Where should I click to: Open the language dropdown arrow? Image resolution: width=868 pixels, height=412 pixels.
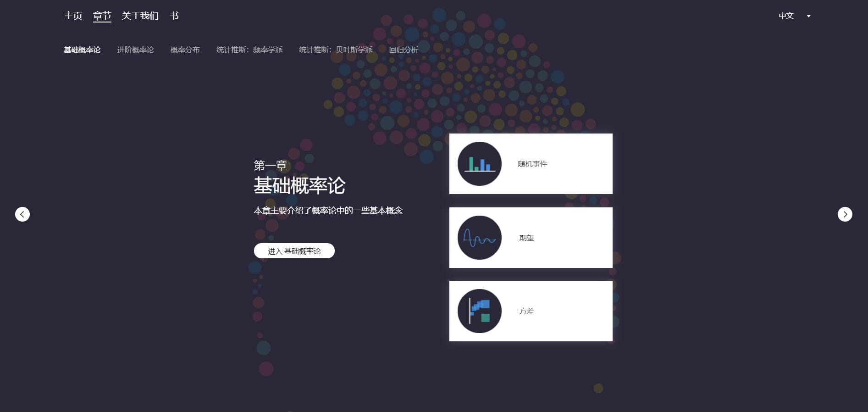[808, 16]
